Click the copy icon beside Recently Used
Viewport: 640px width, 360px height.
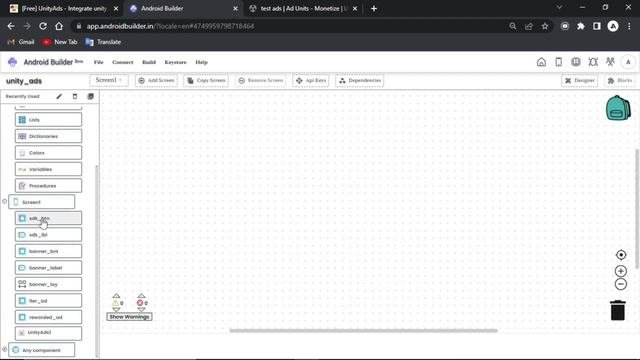pyautogui.click(x=91, y=96)
